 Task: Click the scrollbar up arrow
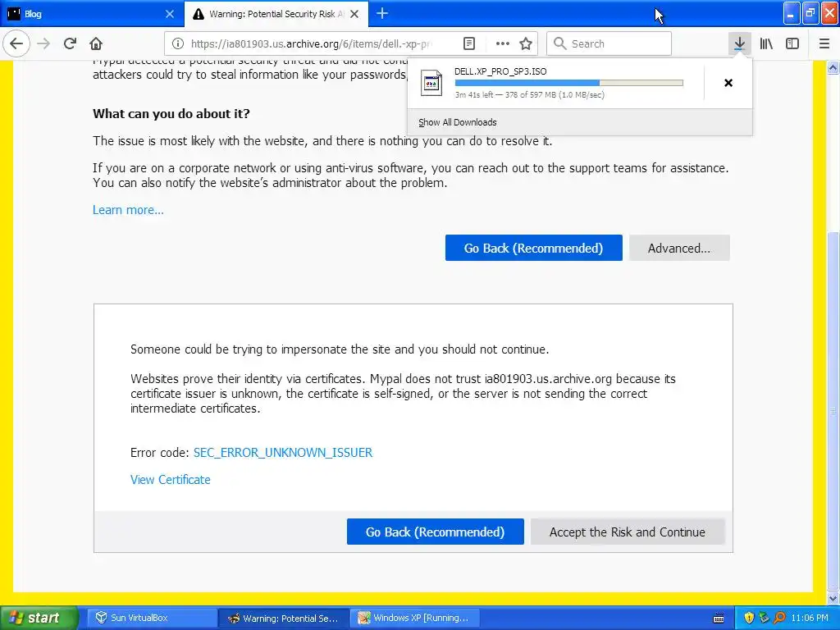pyautogui.click(x=833, y=67)
